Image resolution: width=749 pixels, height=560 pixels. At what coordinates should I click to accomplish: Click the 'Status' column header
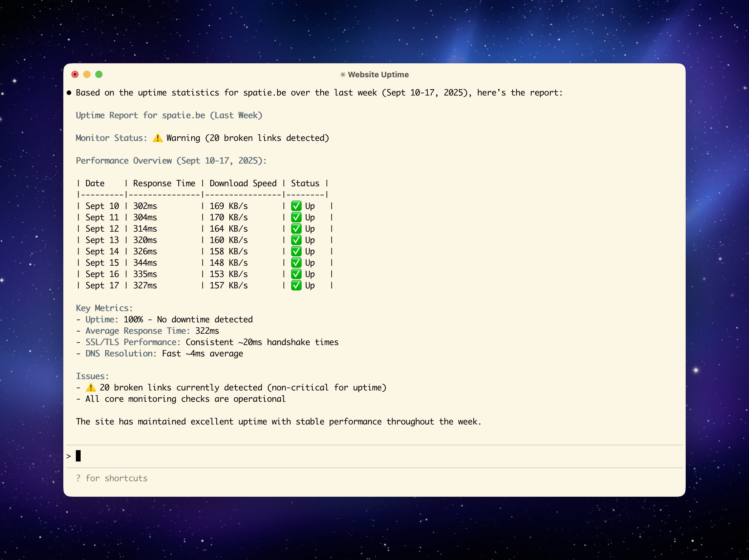coord(305,183)
